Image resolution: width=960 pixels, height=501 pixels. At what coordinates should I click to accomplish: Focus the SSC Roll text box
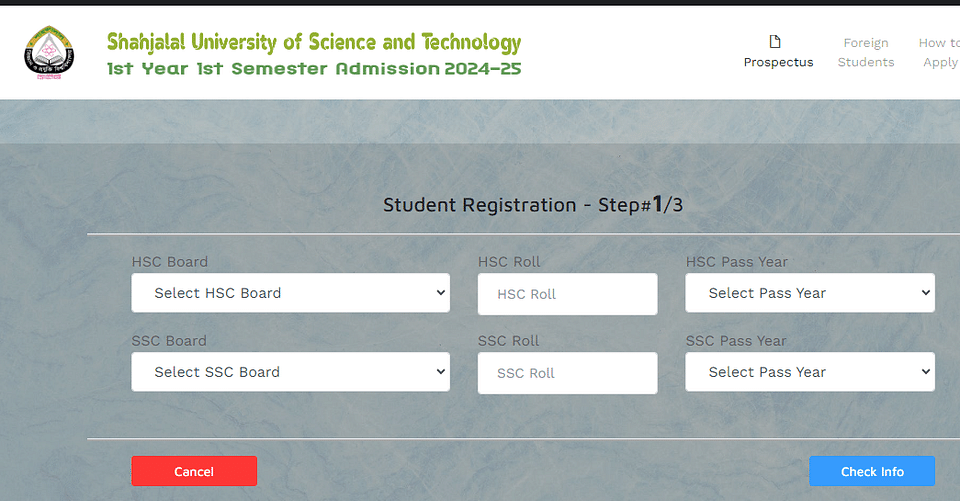click(x=568, y=373)
